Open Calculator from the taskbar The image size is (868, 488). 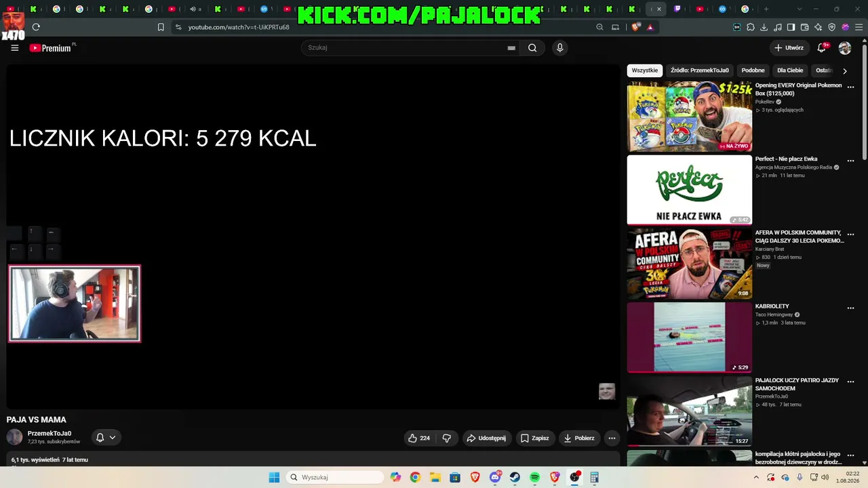click(x=595, y=477)
